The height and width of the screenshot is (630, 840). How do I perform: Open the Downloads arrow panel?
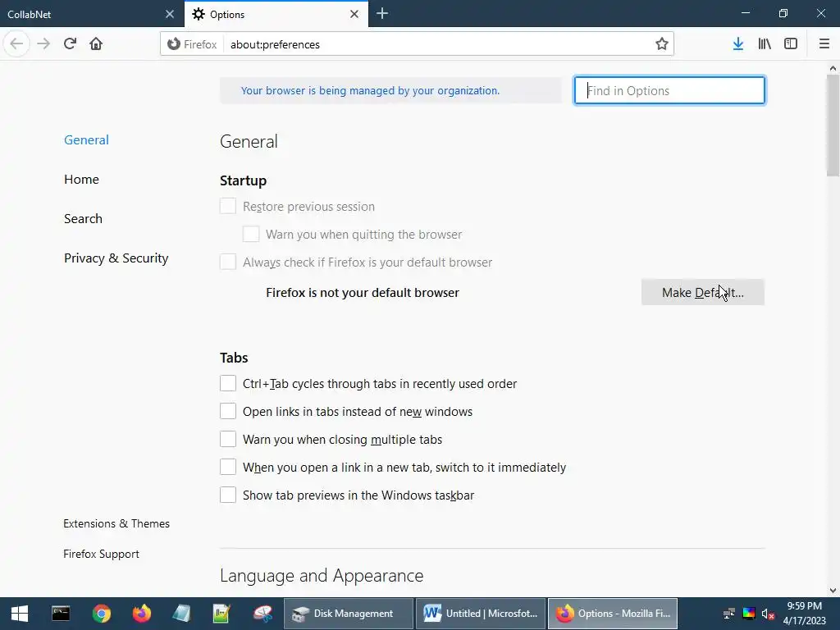738,43
